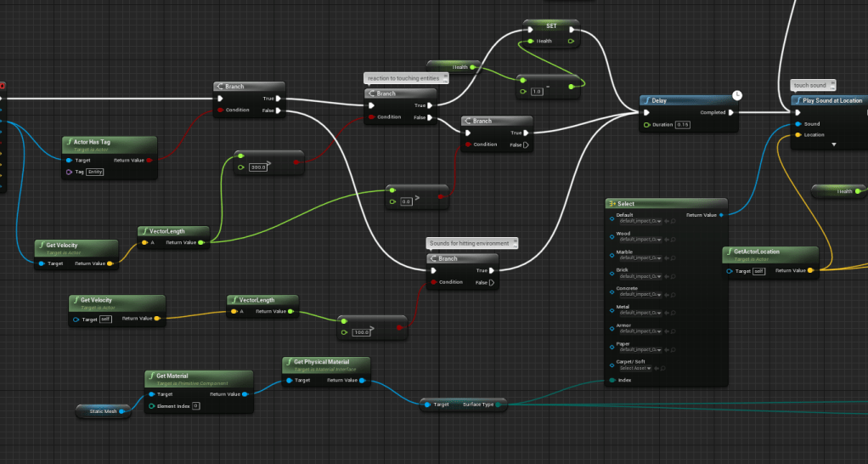Open the Carpet/ Soft Select Asset dropdown
Image resolution: width=868 pixels, height=464 pixels.
pos(636,368)
